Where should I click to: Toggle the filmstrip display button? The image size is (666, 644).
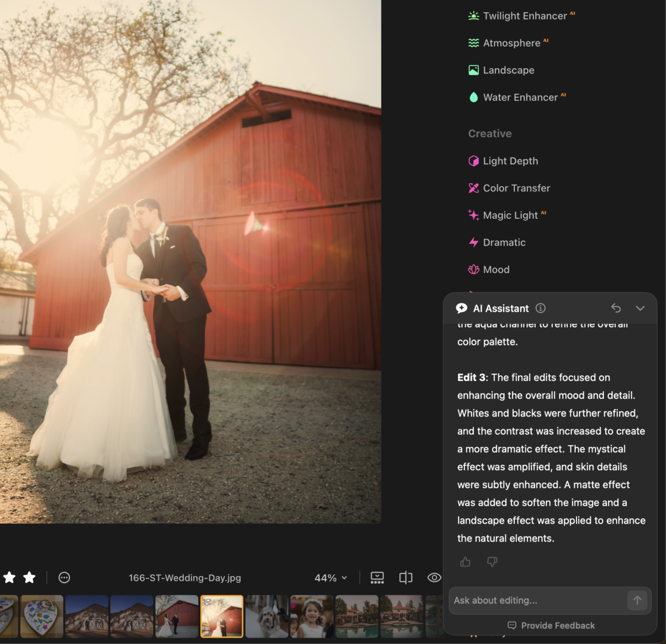[x=377, y=577]
